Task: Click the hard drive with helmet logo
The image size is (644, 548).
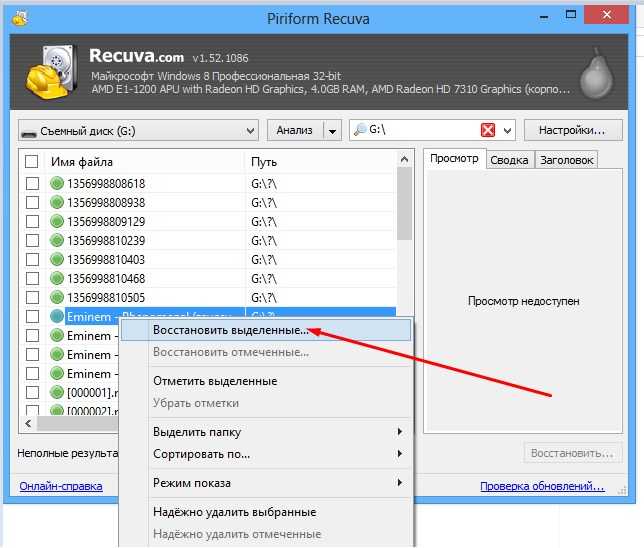Action: coord(52,72)
